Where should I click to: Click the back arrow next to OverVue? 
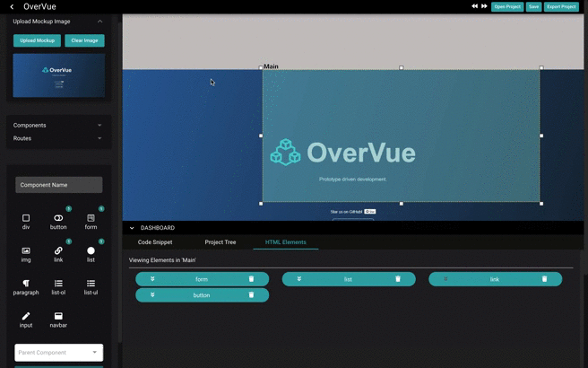point(12,7)
